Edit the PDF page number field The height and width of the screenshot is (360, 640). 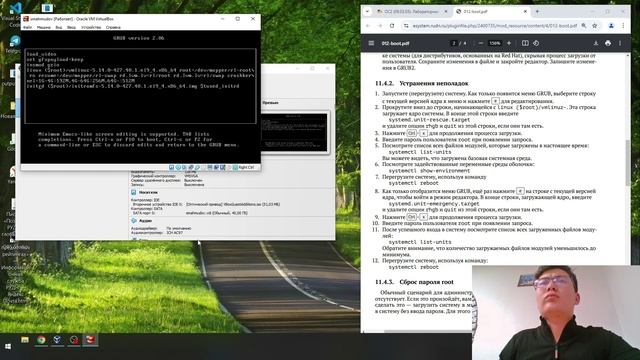(x=453, y=43)
